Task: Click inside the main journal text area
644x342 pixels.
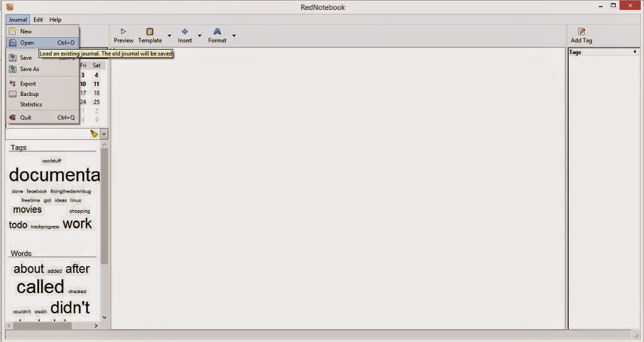Action: click(338, 188)
